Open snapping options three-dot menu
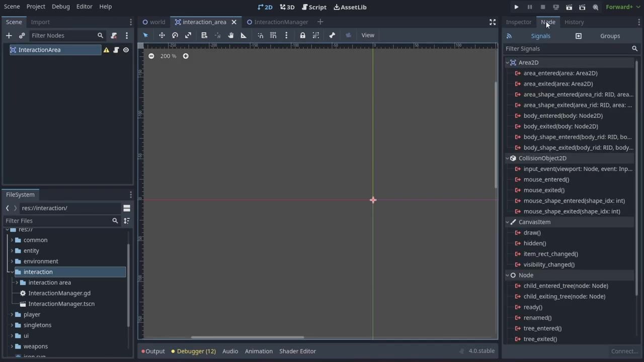This screenshot has width=644, height=362. tap(286, 35)
